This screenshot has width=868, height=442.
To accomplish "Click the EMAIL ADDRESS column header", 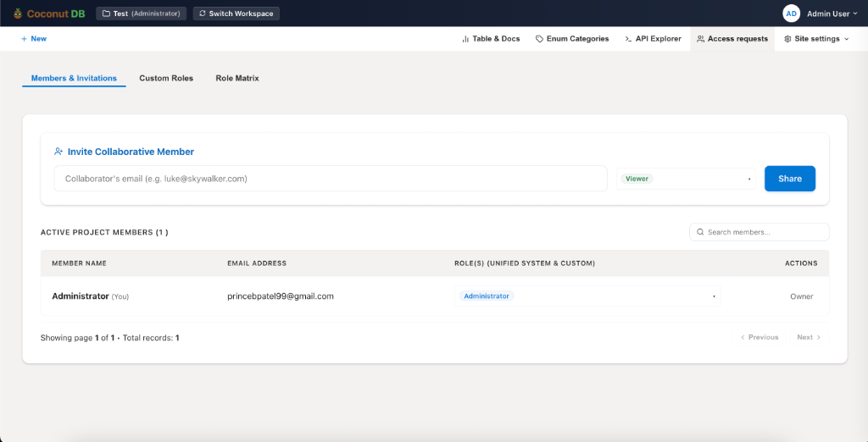I will click(257, 263).
